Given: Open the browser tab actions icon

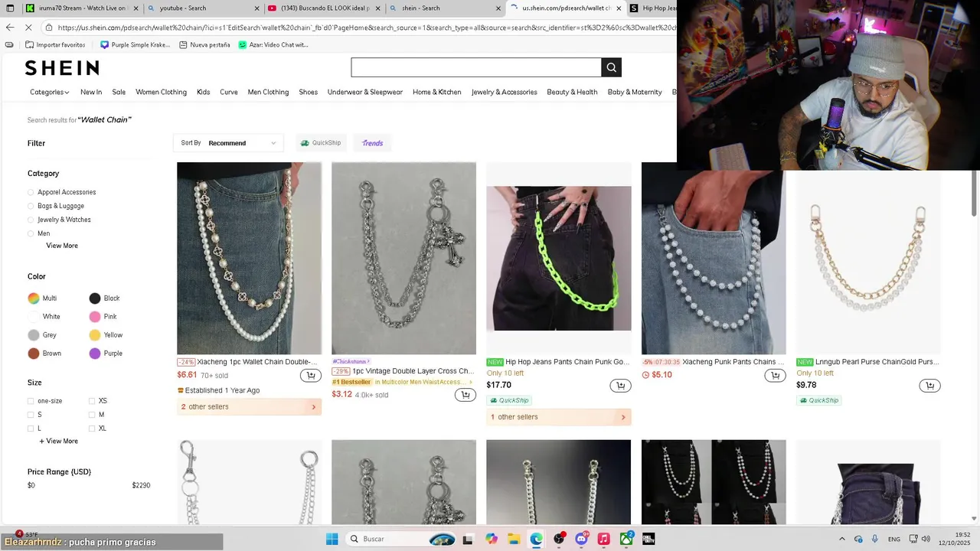Looking at the screenshot, I should 10,8.
